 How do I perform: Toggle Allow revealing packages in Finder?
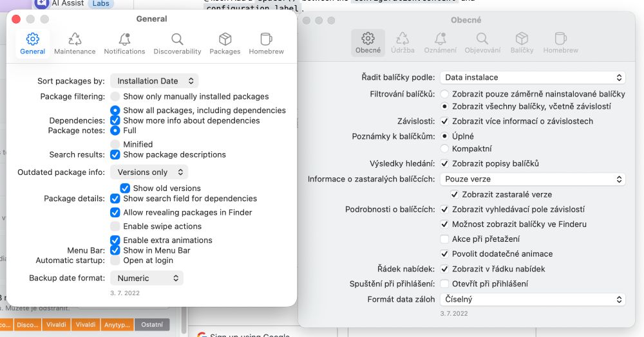pyautogui.click(x=115, y=212)
